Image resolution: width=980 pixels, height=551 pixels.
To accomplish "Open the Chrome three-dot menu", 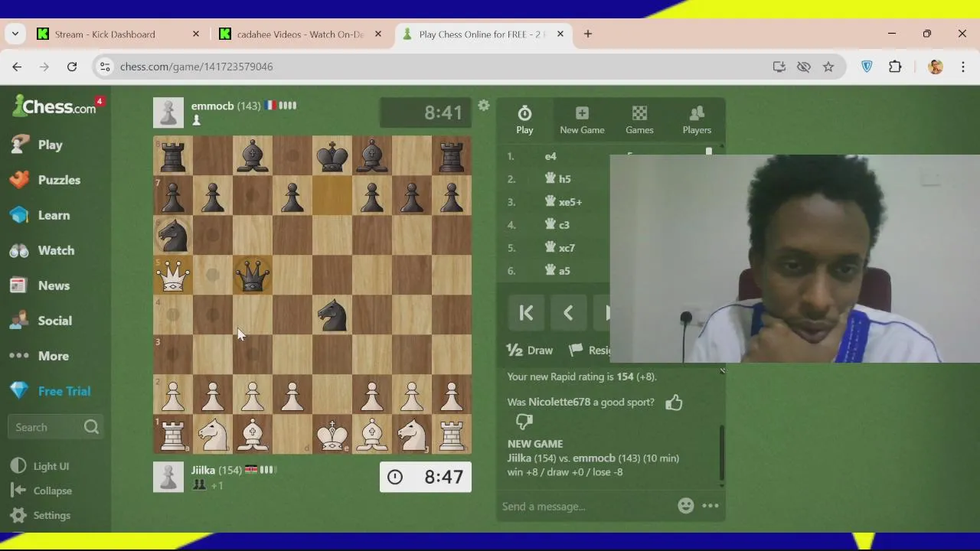I will pos(963,67).
